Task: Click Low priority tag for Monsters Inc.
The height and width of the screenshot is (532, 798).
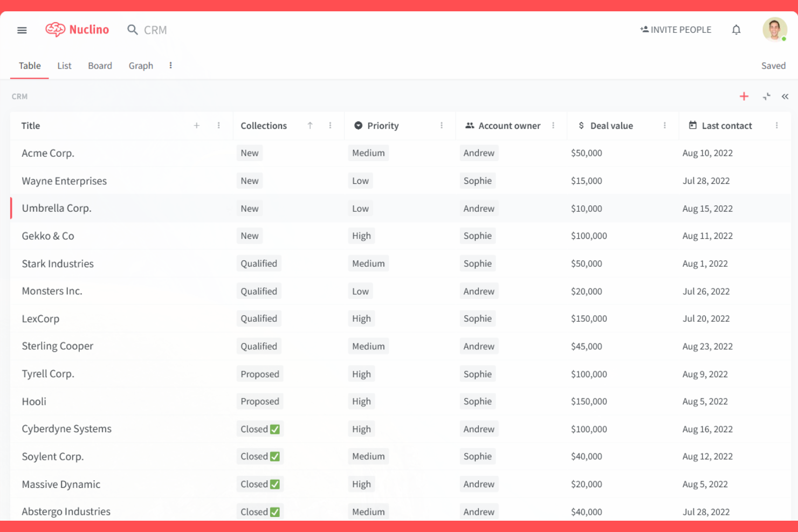Action: pos(360,292)
